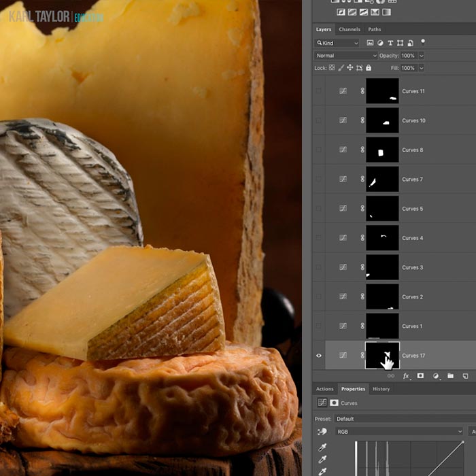476x476 pixels.
Task: Switch to the Channels tab
Action: 350,29
